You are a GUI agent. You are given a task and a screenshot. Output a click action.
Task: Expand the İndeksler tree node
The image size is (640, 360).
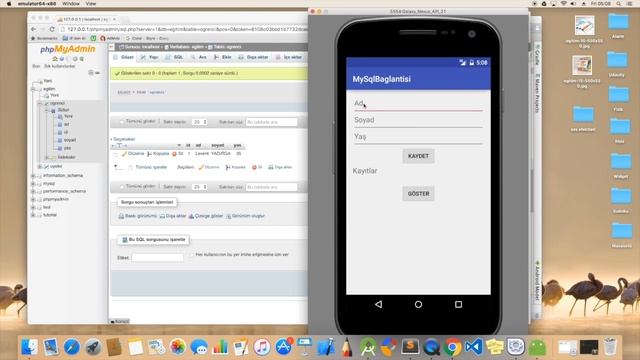(x=47, y=157)
